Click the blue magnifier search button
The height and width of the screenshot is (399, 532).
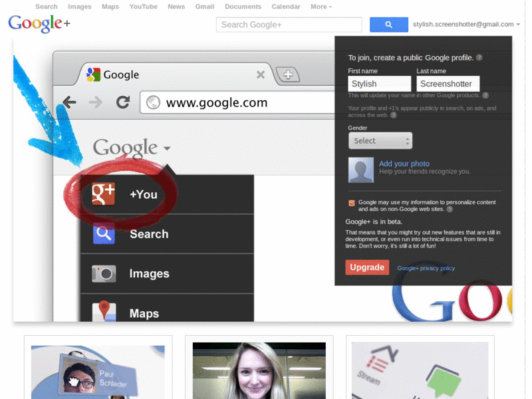pyautogui.click(x=388, y=24)
